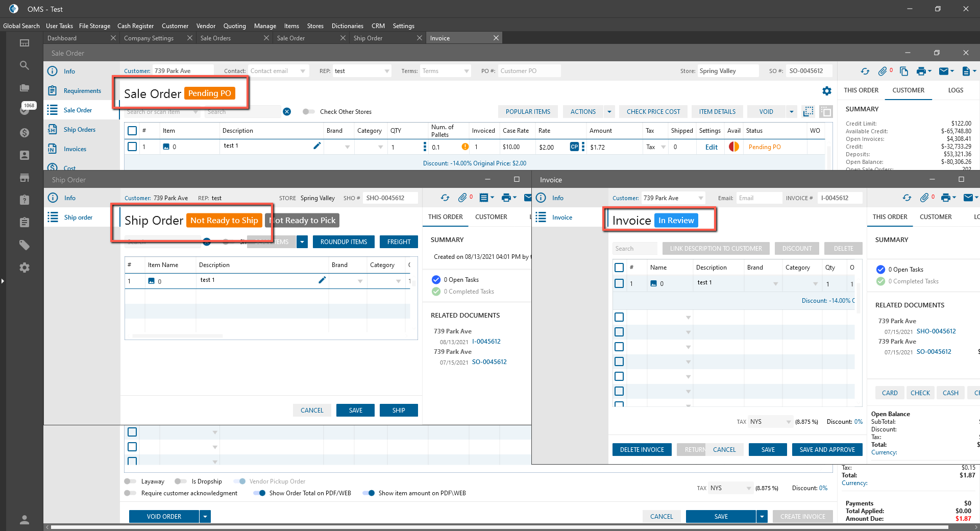Expand the Customer dropdown in Invoice window
The width and height of the screenshot is (980, 531).
[x=701, y=198]
